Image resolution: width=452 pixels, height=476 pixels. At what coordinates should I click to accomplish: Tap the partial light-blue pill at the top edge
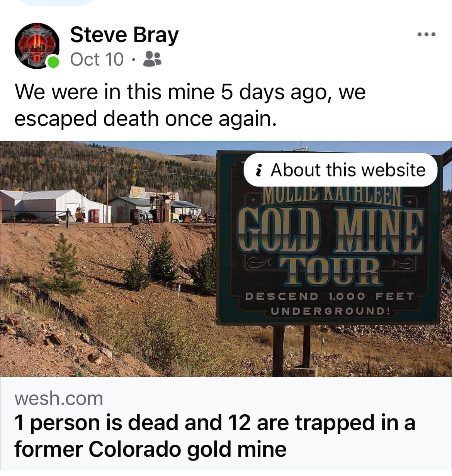point(57,2)
